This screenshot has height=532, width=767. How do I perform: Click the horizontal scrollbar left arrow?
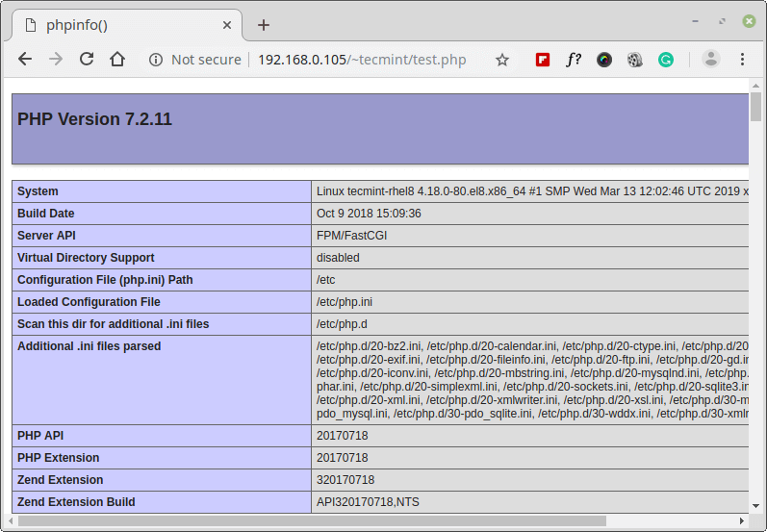tap(12, 520)
